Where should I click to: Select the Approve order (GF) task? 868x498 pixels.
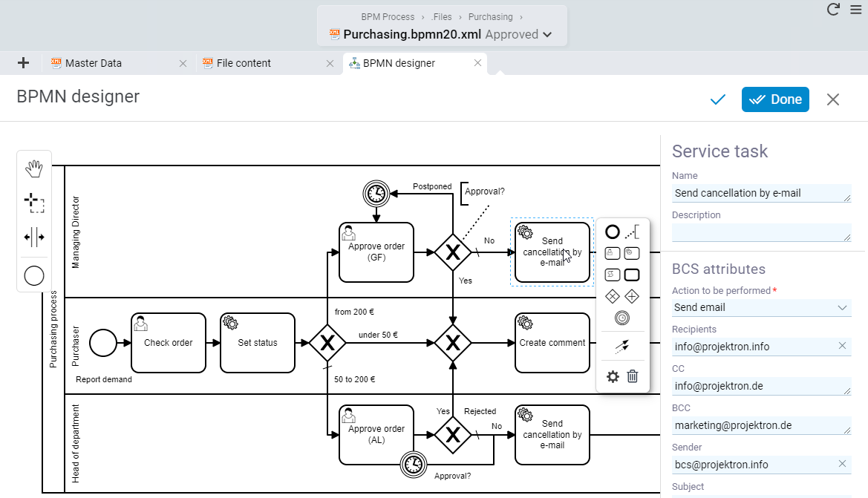click(376, 252)
